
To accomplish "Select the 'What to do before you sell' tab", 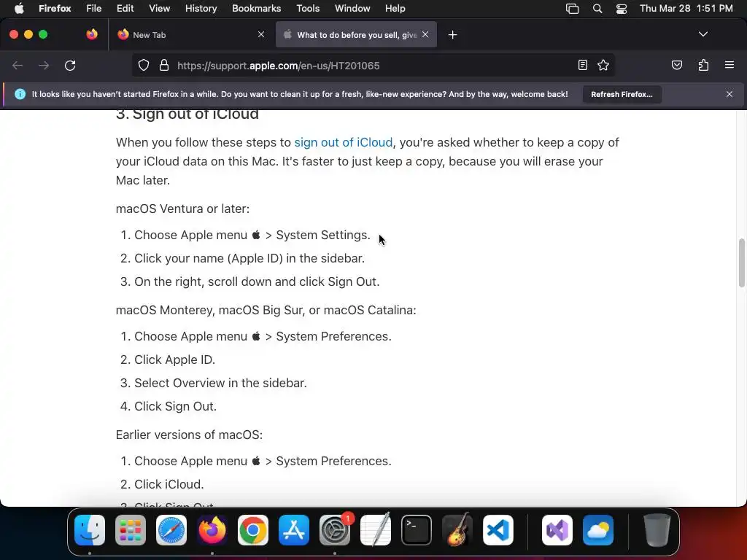I will click(x=356, y=34).
